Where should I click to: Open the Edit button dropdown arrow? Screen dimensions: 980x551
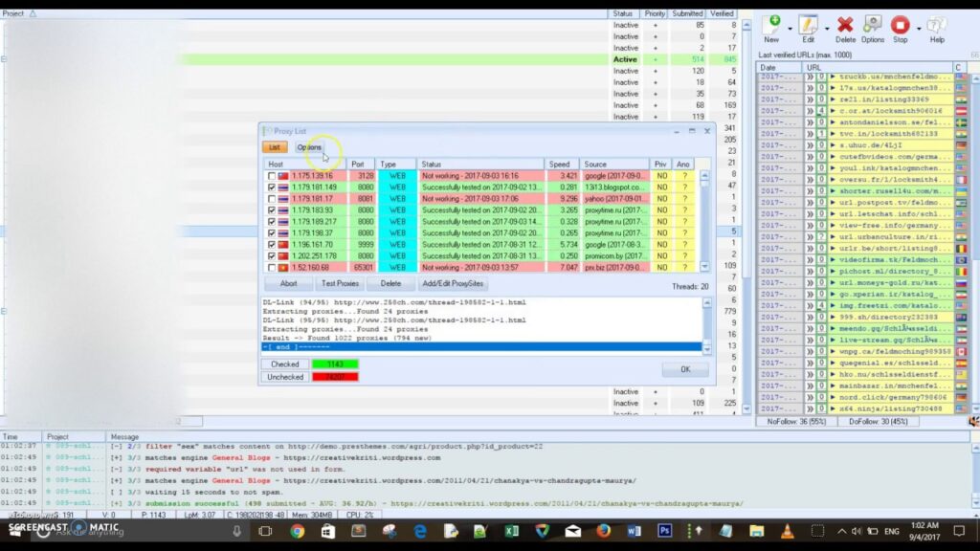pyautogui.click(x=827, y=29)
